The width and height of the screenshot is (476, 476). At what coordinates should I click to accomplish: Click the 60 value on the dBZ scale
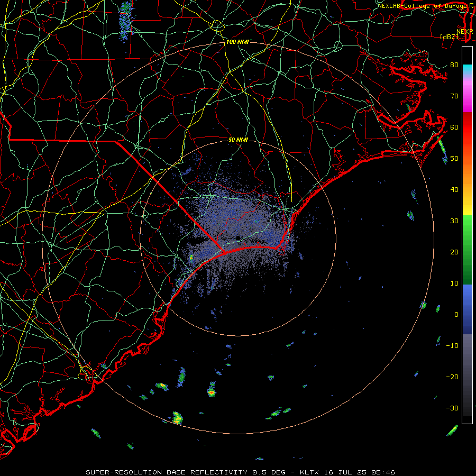pos(454,127)
